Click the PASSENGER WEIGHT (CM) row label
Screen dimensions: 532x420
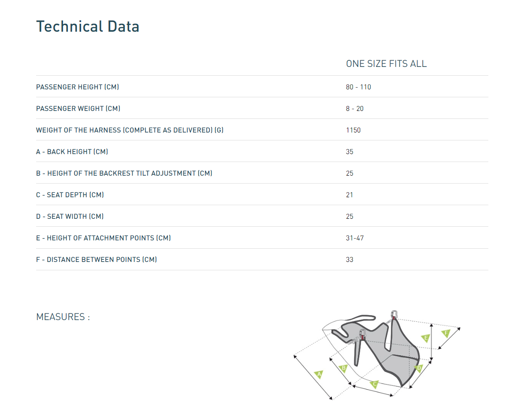coord(78,109)
